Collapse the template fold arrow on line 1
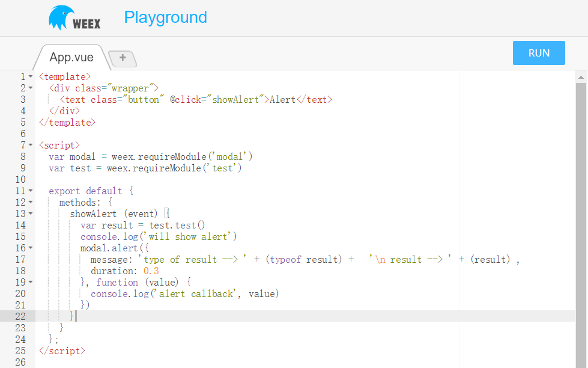The height and width of the screenshot is (368, 588). pyautogui.click(x=31, y=76)
